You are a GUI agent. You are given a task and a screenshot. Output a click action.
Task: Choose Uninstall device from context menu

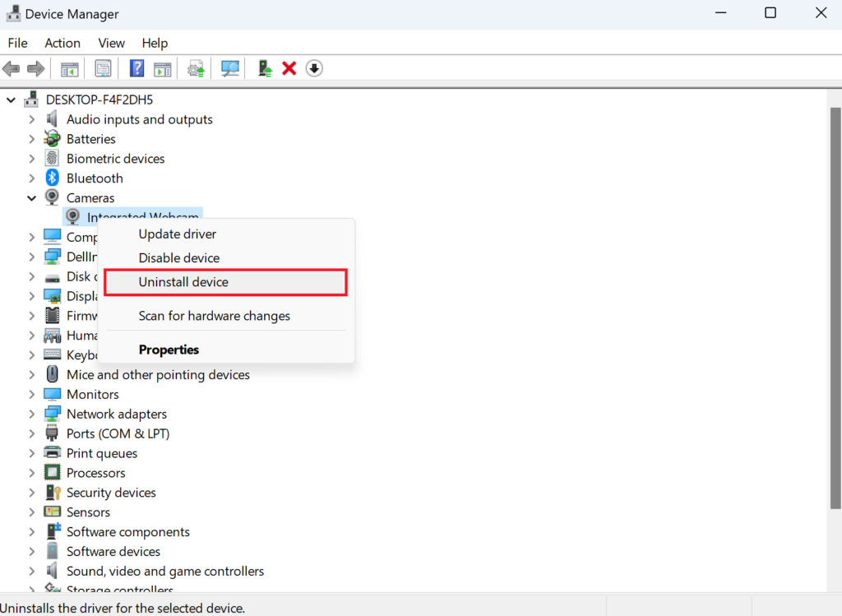coord(183,282)
